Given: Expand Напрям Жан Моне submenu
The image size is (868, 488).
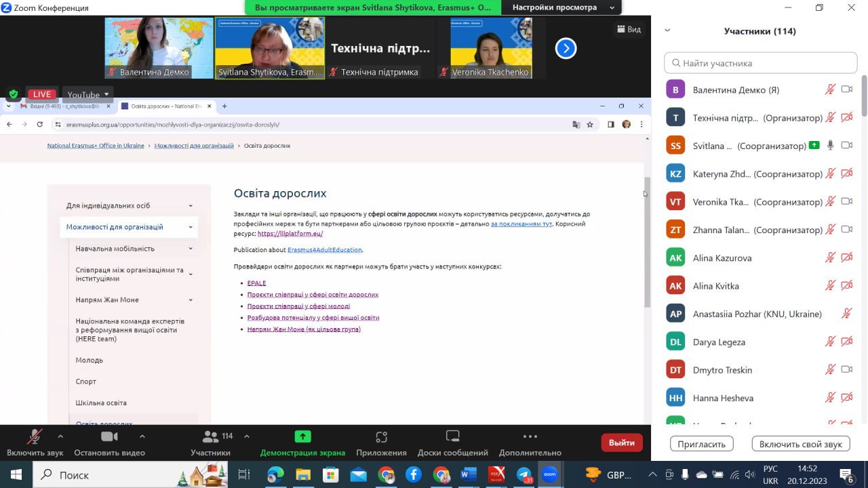Looking at the screenshot, I should coord(191,300).
